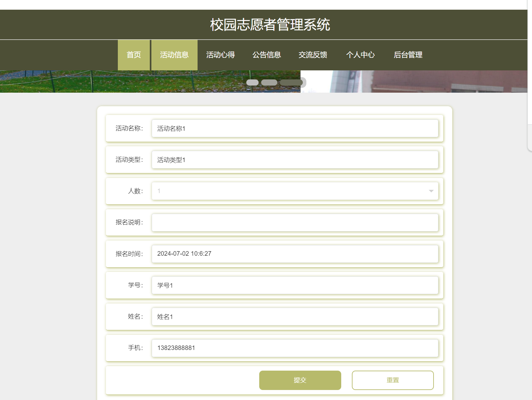Click the 报名时间 date field
This screenshot has width=532, height=400.
(x=295, y=254)
